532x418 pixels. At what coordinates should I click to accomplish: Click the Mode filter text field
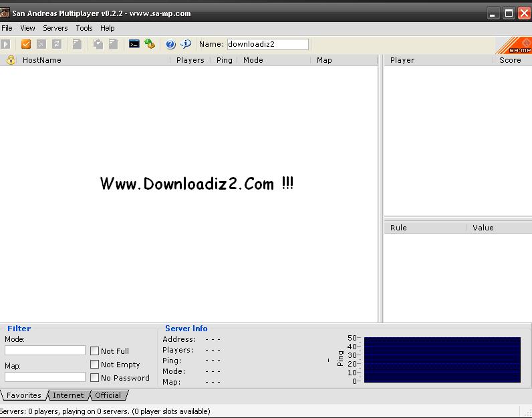click(45, 350)
